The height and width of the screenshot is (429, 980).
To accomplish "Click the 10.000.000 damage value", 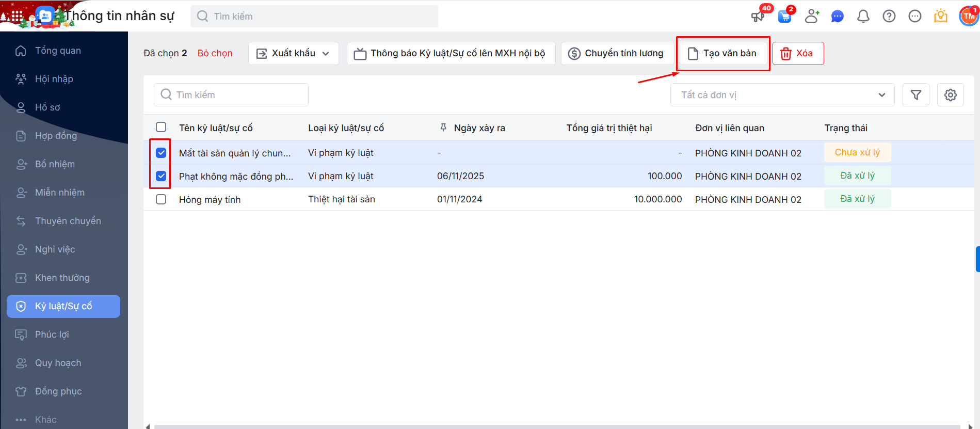I will [x=658, y=199].
